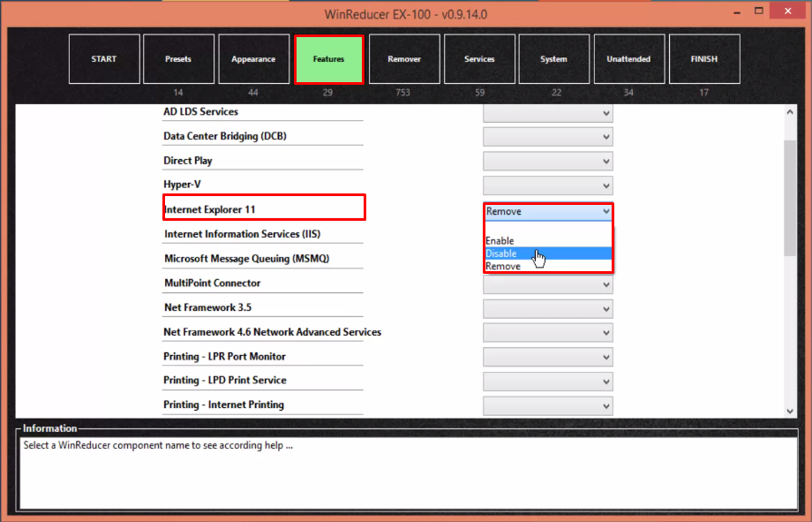Expand the Hyper-V dropdown
Screen dimensions: 812x522
click(548, 185)
